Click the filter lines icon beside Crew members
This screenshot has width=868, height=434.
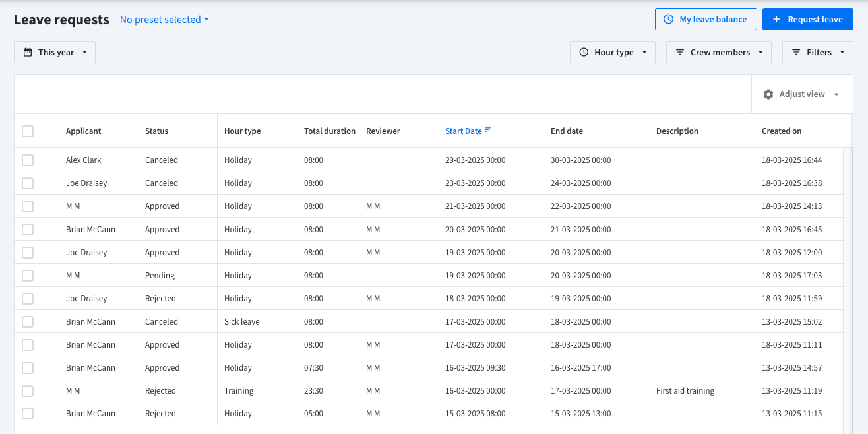pyautogui.click(x=680, y=52)
